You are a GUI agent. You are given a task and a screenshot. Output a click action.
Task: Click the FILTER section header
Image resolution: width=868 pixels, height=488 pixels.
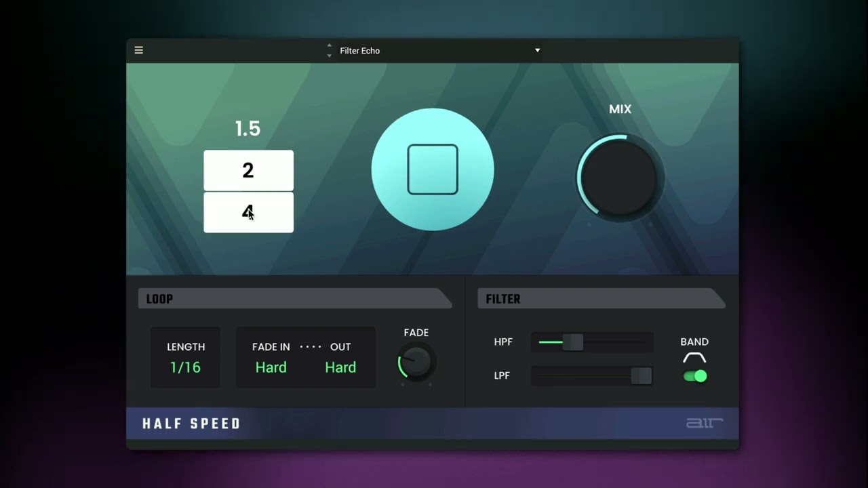point(601,299)
